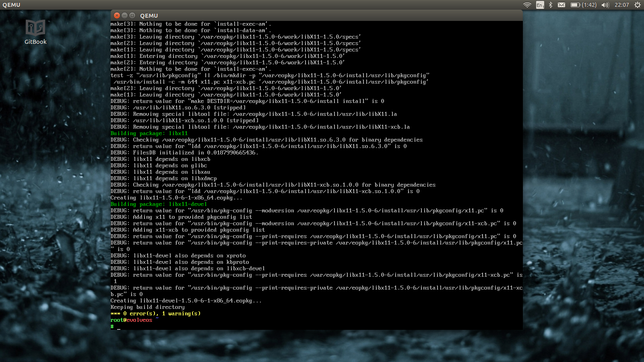Screen dimensions: 644x362
Task: Click the 'Keeping build directory' line
Action: point(148,307)
